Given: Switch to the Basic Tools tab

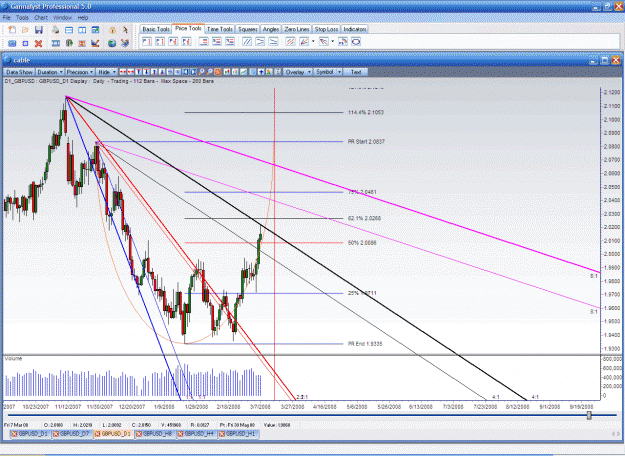Looking at the screenshot, I should point(156,29).
